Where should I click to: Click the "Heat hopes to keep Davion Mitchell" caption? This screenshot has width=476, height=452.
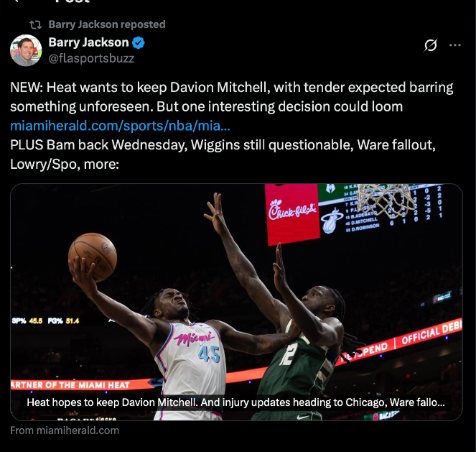tap(235, 402)
